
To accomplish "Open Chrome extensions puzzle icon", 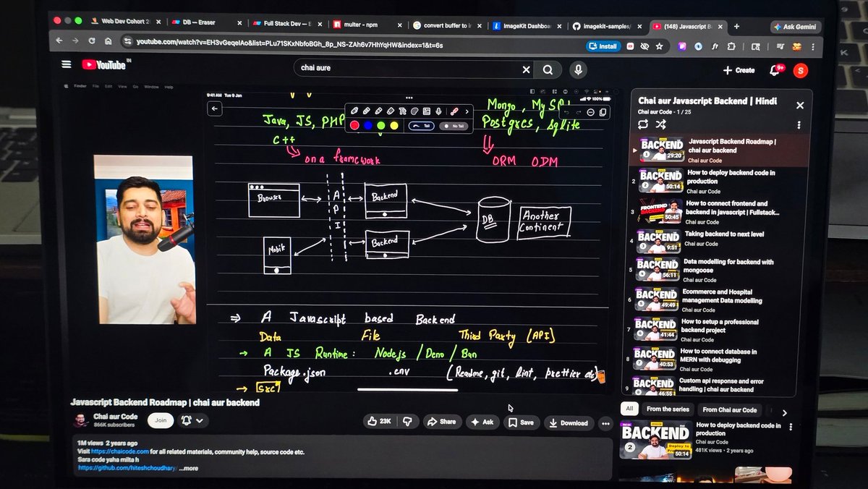I will [x=732, y=46].
